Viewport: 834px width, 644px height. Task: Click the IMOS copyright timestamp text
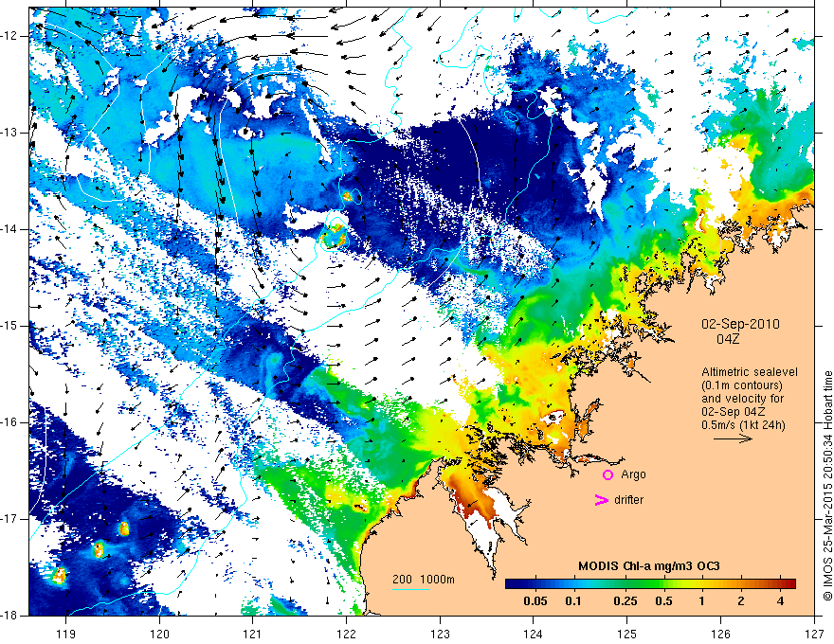coord(827,487)
